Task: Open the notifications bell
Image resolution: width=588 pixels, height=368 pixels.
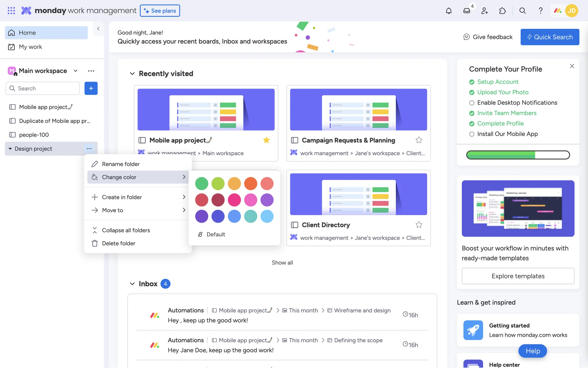Action: coord(449,11)
